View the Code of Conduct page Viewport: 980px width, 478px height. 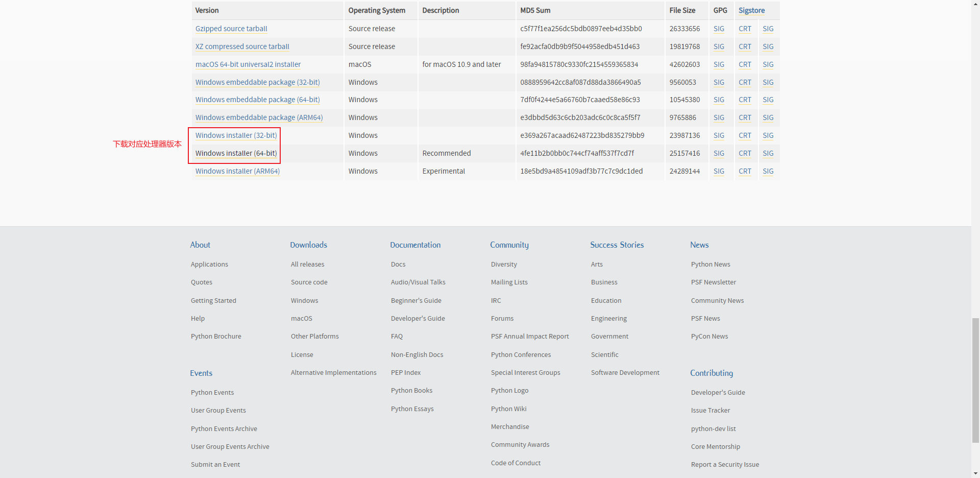coord(516,463)
